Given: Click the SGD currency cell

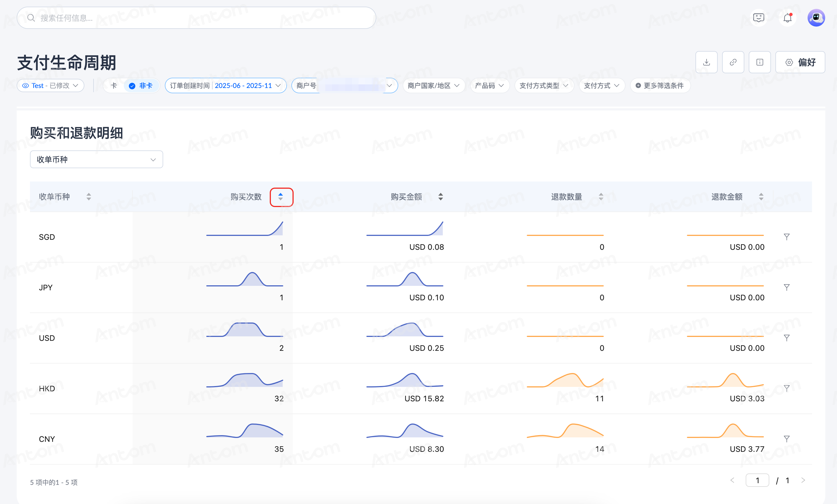Looking at the screenshot, I should 47,237.
